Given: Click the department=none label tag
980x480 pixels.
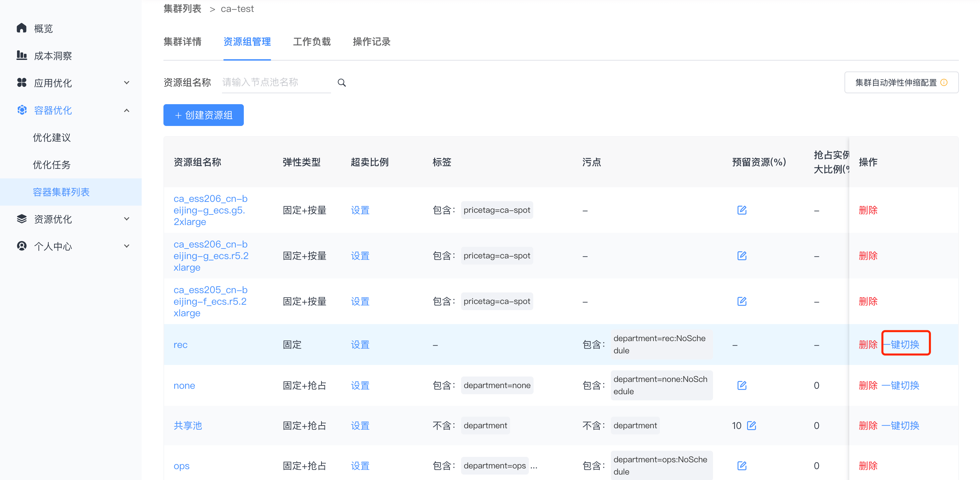Looking at the screenshot, I should 497,385.
